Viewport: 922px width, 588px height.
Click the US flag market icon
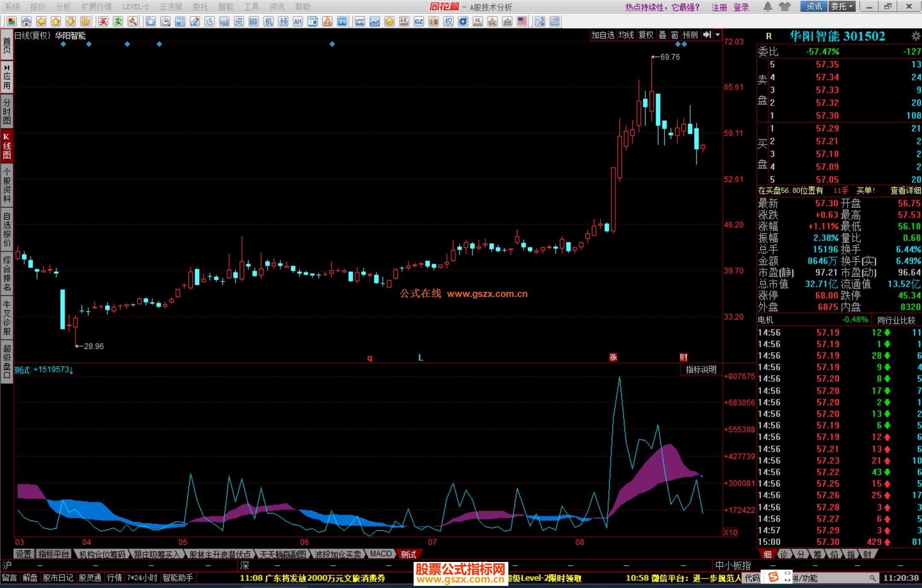click(522, 22)
